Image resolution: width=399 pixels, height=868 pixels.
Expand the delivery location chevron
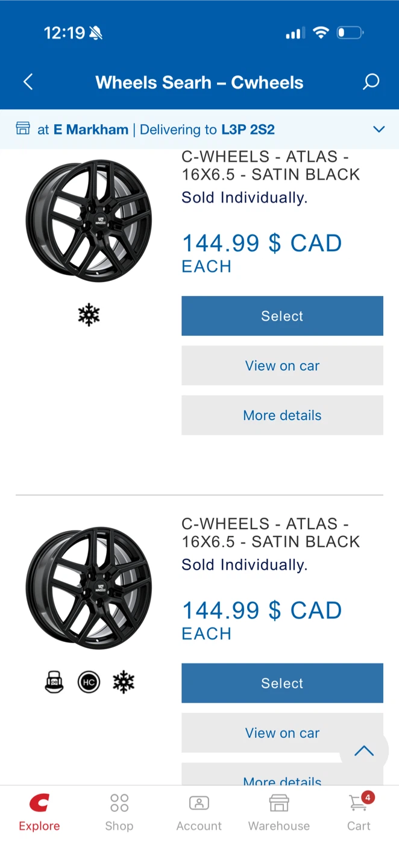[x=379, y=129]
